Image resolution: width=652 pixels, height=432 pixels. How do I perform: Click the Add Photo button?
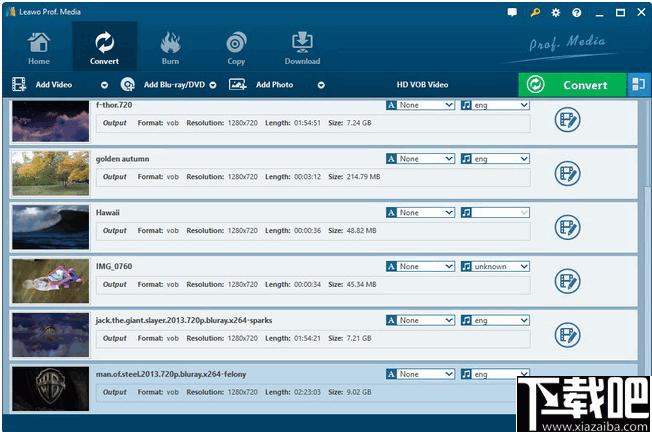[x=274, y=85]
